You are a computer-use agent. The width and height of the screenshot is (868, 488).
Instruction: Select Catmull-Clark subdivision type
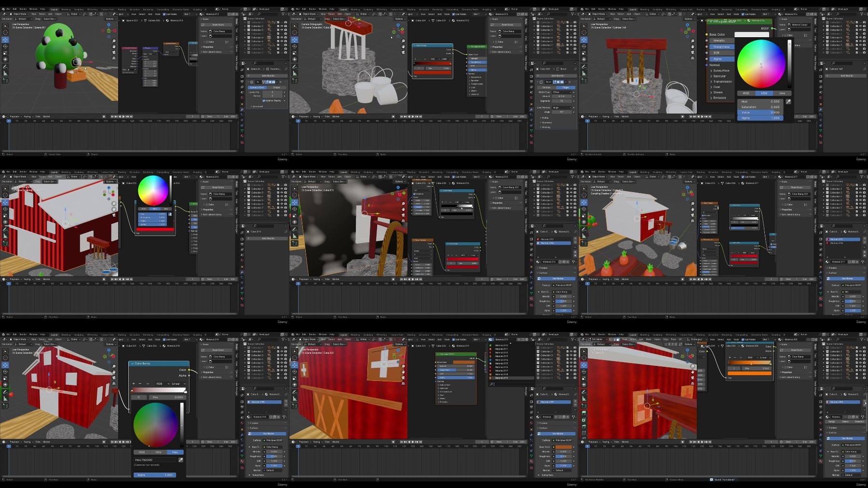tap(257, 87)
